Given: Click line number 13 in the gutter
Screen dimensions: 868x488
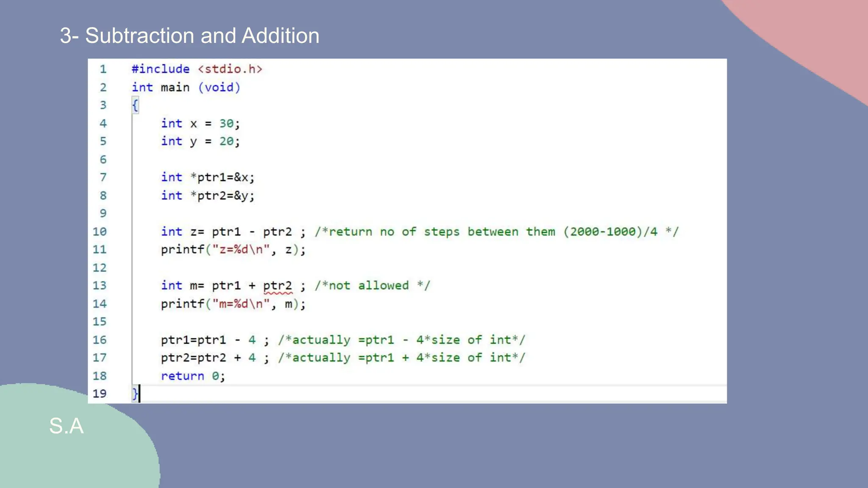Looking at the screenshot, I should point(100,286).
